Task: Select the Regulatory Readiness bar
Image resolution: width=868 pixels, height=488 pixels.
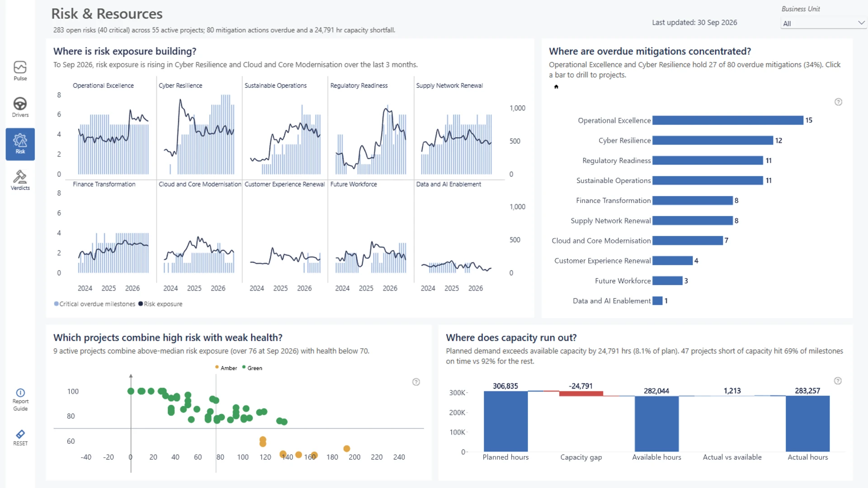Action: (x=708, y=160)
